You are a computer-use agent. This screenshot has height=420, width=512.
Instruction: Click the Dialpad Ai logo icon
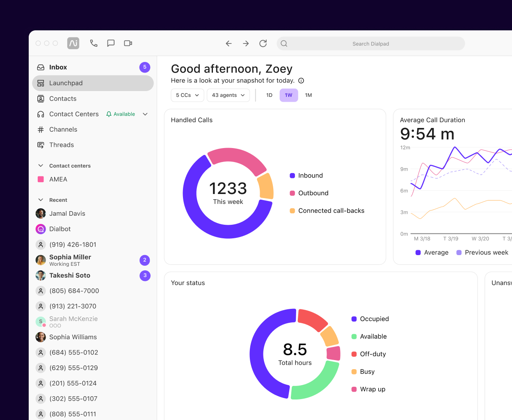point(73,43)
